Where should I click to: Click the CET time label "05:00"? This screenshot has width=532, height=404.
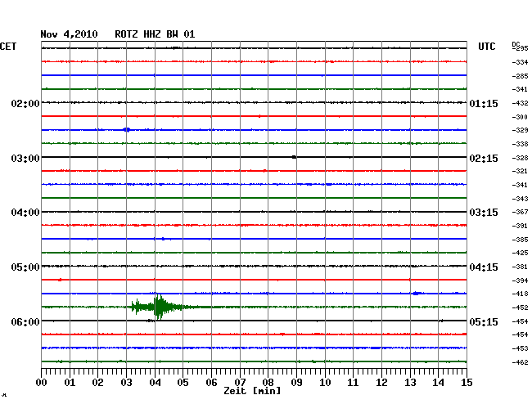(x=25, y=267)
